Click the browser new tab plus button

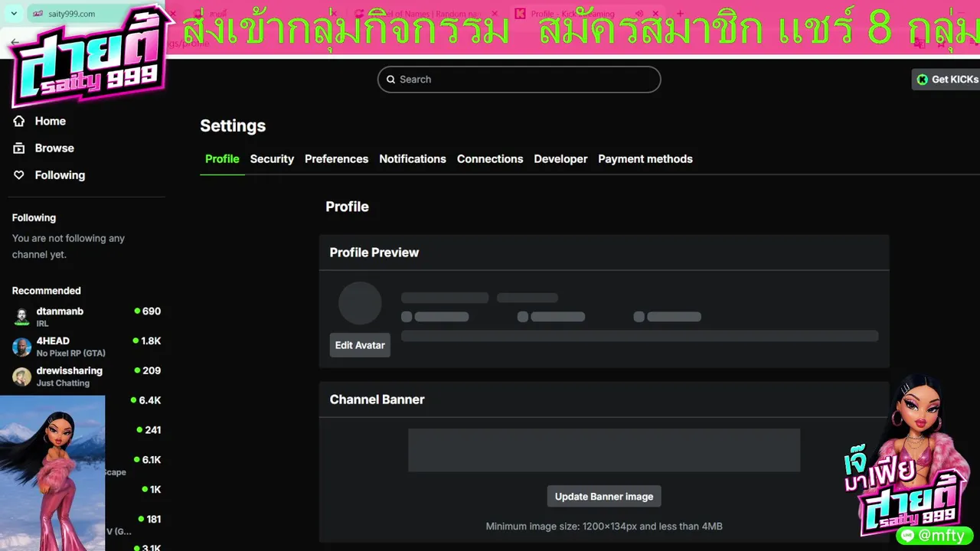click(x=680, y=14)
